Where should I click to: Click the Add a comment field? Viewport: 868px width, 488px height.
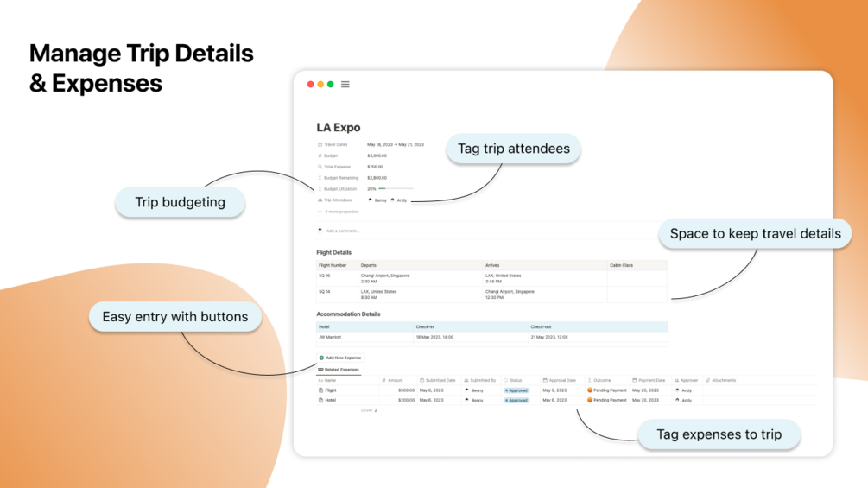[342, 231]
